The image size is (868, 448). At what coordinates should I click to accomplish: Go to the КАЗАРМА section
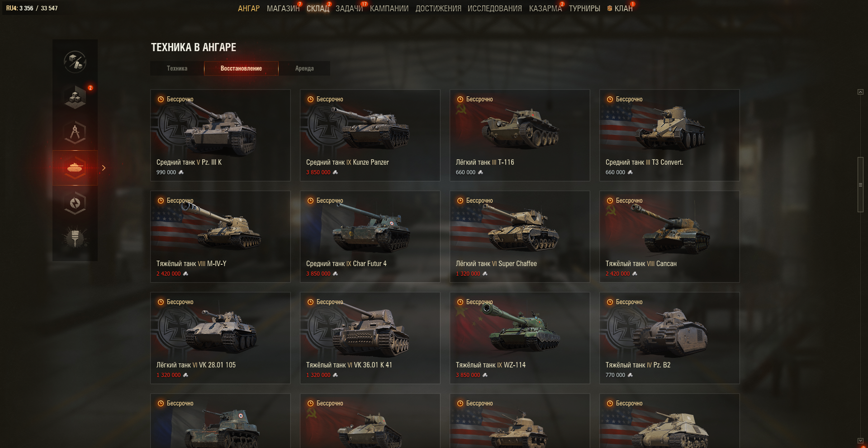(545, 9)
